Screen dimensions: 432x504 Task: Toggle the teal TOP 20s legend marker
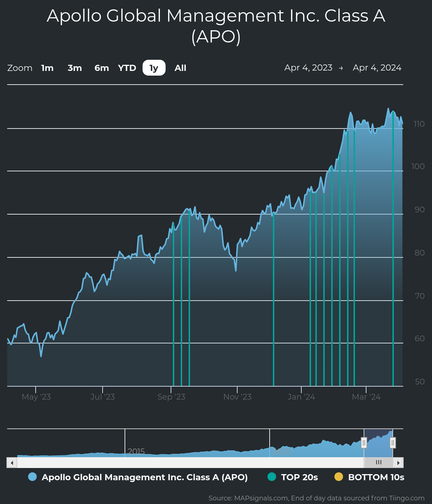(x=272, y=477)
